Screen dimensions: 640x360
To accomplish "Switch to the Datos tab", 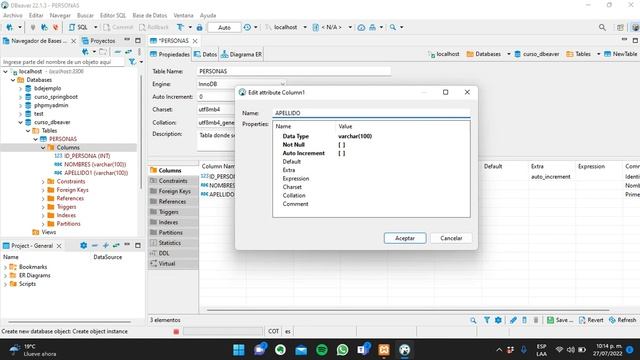I will pos(205,54).
